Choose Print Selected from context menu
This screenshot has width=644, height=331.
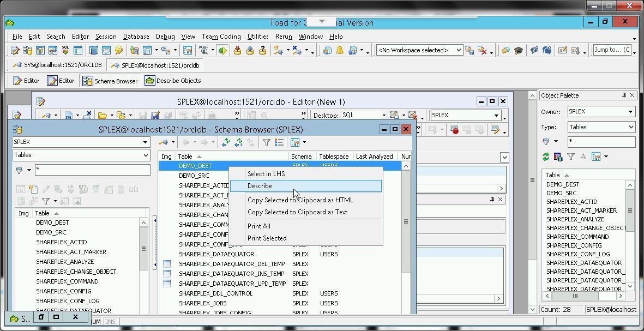point(305,238)
